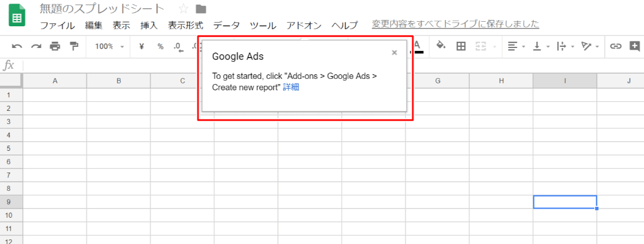The width and height of the screenshot is (644, 244).
Task: Close the Google Ads popup
Action: (x=394, y=53)
